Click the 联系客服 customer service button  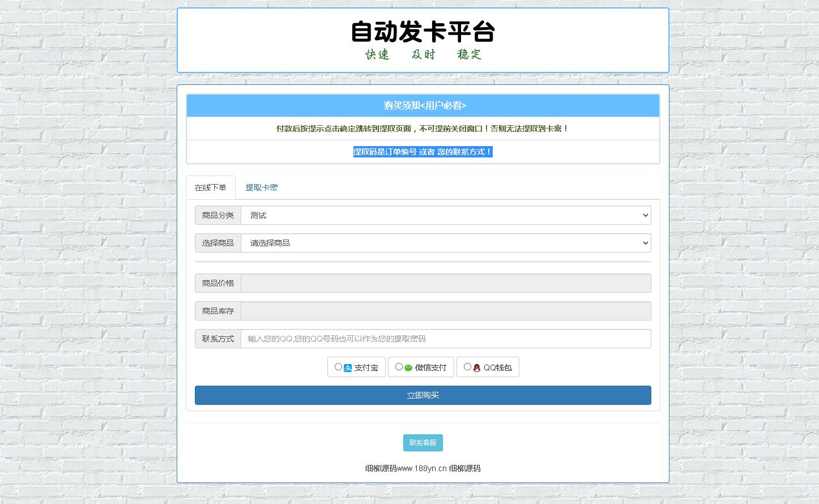click(x=423, y=442)
